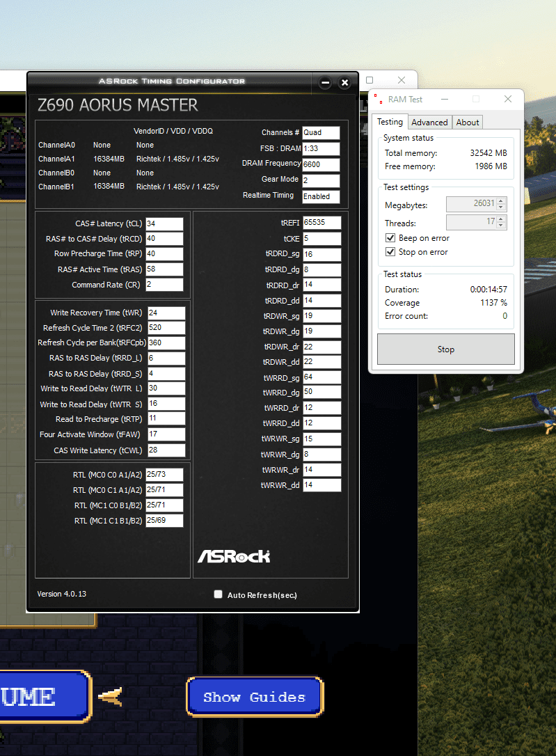The height and width of the screenshot is (756, 556).
Task: Click the ASRock logo
Action: click(x=234, y=556)
